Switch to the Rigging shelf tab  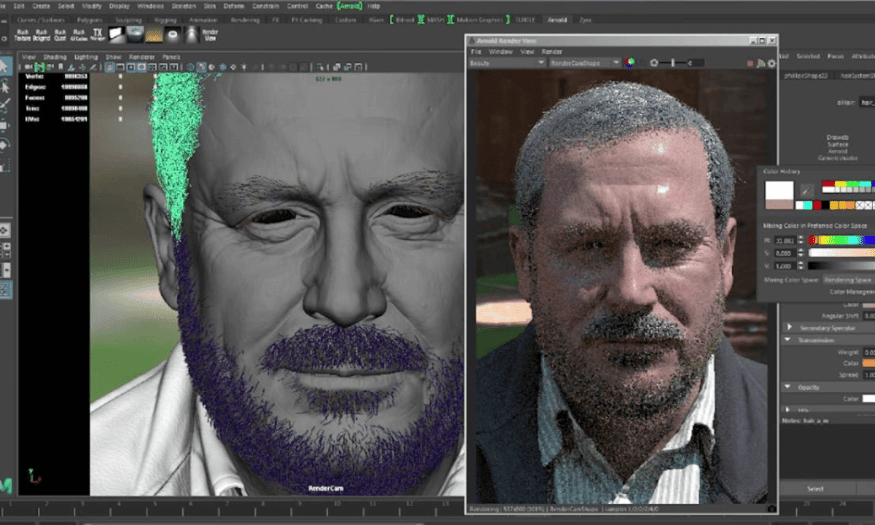click(x=165, y=20)
